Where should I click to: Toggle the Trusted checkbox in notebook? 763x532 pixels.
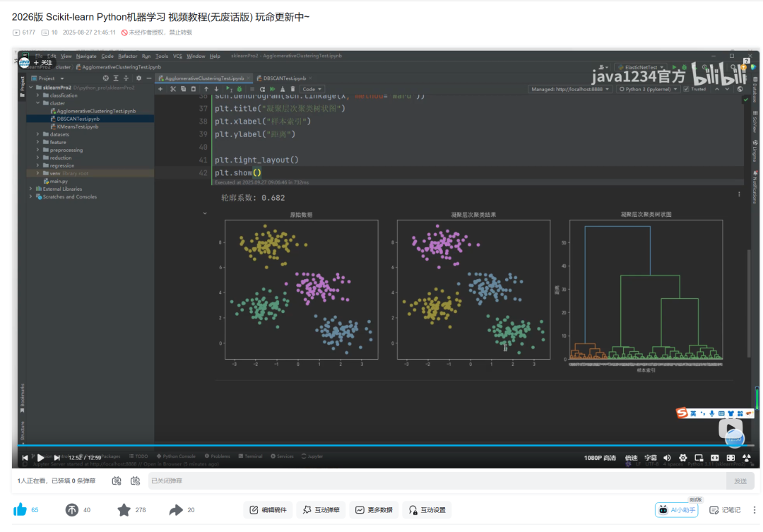click(x=686, y=89)
